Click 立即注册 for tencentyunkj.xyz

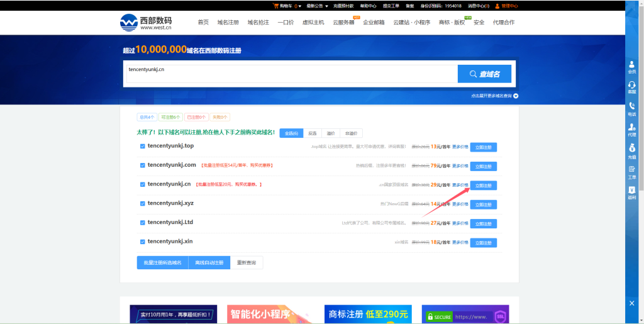484,204
